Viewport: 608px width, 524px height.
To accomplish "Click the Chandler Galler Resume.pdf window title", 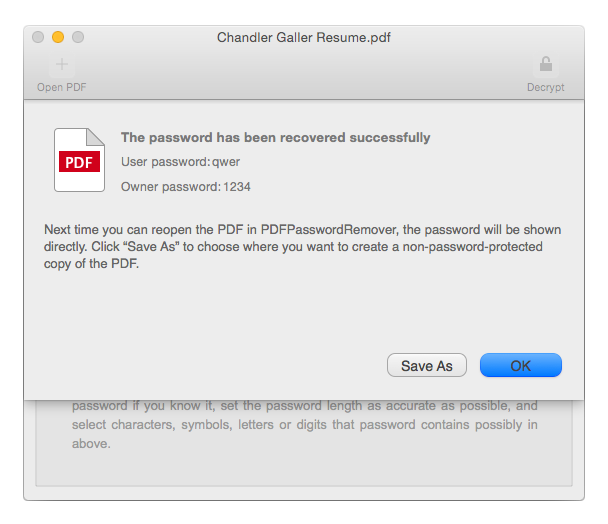I will click(304, 38).
